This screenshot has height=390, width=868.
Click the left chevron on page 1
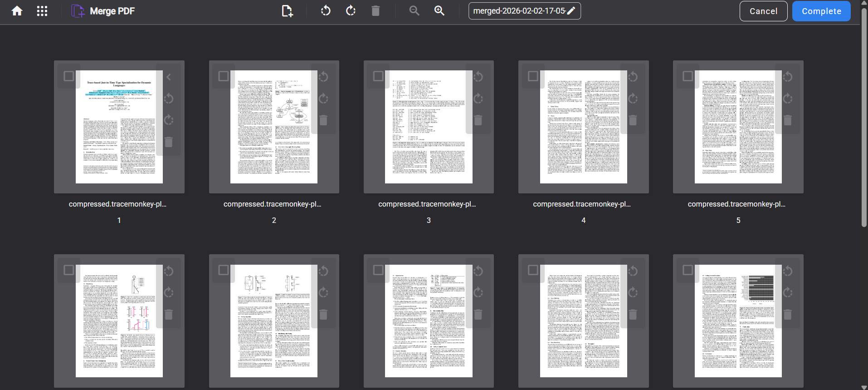[x=169, y=77]
